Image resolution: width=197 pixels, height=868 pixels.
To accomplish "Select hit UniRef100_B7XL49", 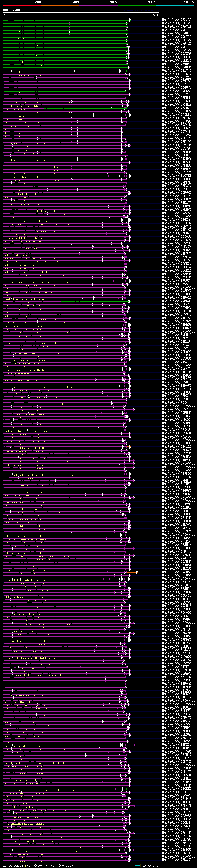I will point(177,494).
